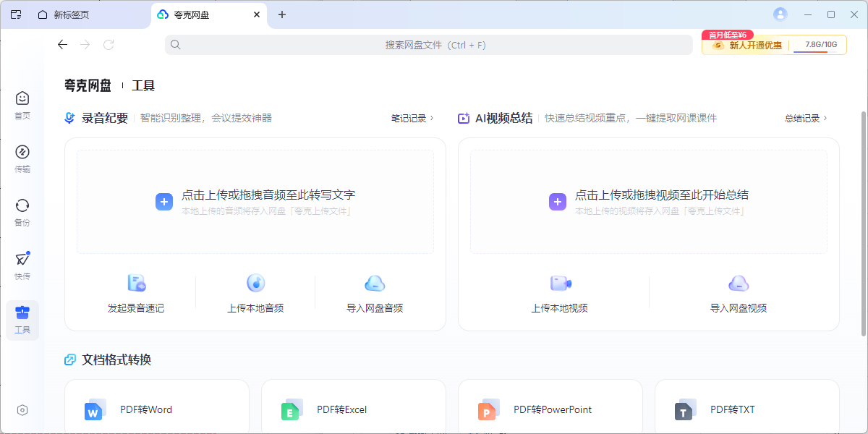Click the 搜索网盘文件 search field

point(435,45)
